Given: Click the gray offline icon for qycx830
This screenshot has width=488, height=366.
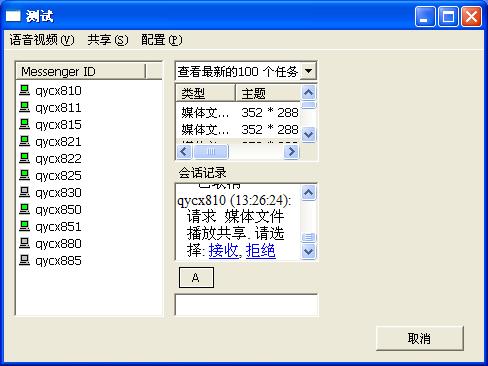Looking at the screenshot, I should point(24,192).
